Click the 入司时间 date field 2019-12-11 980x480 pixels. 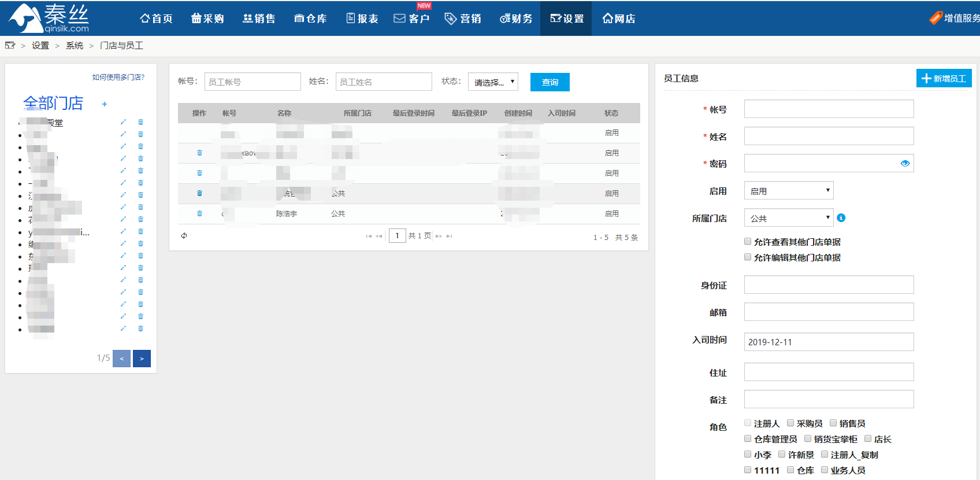(x=829, y=342)
